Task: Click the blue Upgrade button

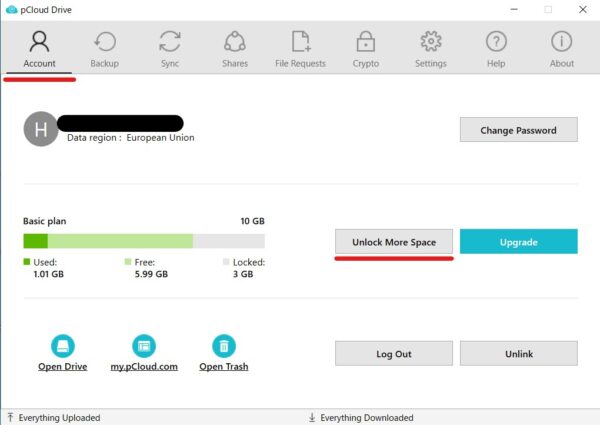Action: pos(518,241)
